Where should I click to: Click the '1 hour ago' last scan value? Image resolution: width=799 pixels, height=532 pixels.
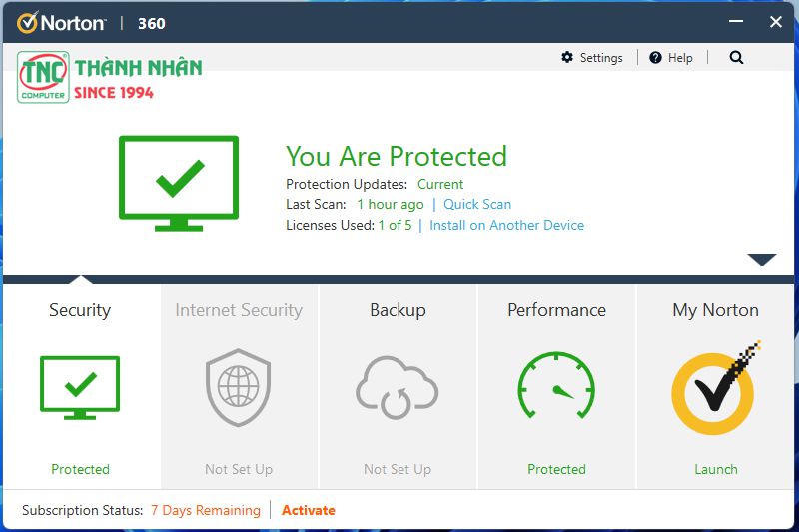coord(391,205)
